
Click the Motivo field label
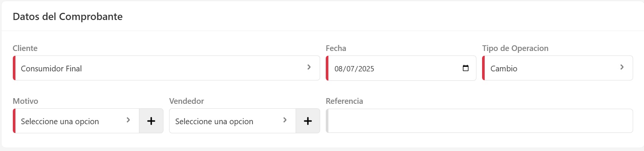tap(25, 101)
